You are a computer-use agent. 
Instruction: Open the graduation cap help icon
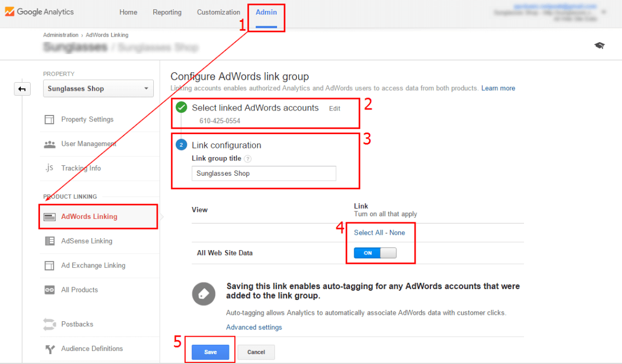tap(600, 45)
